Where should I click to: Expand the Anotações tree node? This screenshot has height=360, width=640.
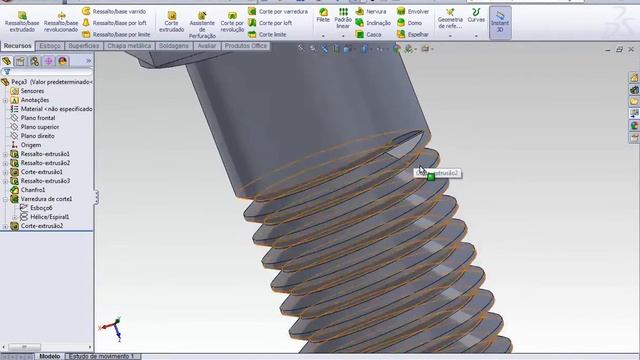coord(5,100)
